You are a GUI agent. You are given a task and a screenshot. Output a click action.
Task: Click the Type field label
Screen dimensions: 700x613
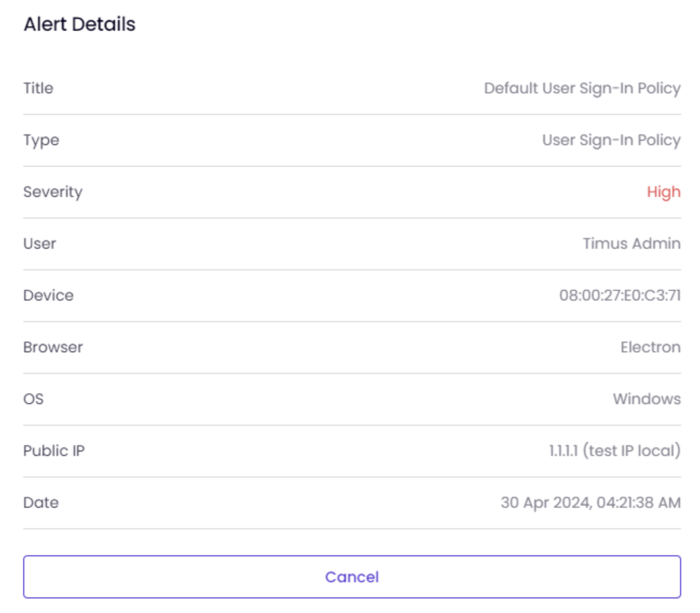[x=41, y=140]
